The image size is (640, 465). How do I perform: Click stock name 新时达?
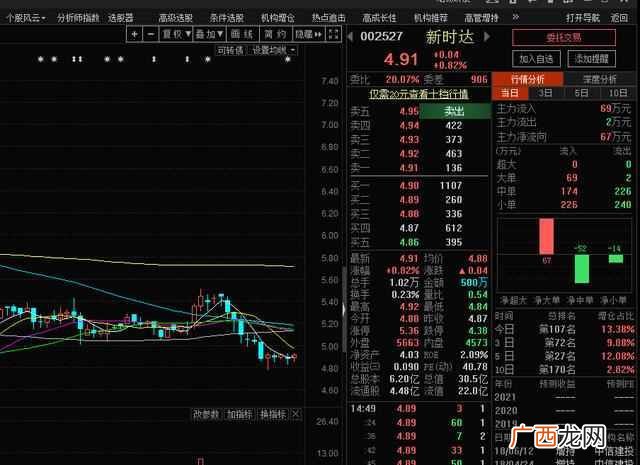449,37
